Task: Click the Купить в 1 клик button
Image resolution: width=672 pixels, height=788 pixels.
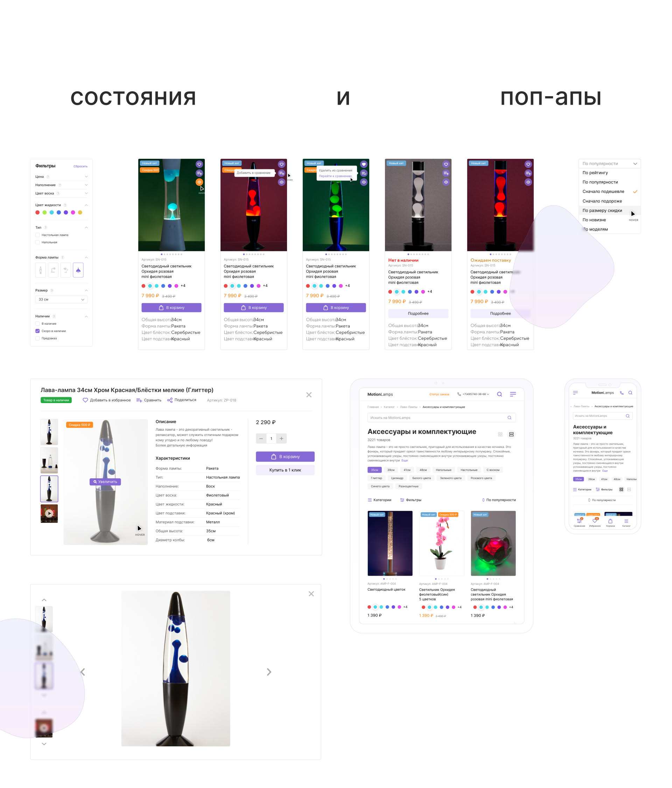Action: [285, 470]
